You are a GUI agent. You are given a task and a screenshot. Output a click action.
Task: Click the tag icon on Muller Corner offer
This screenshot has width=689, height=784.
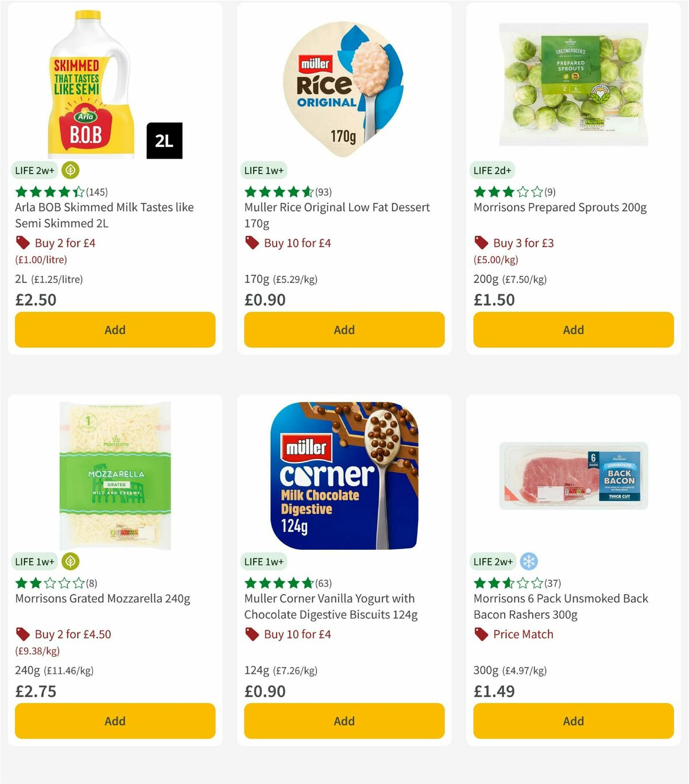tap(251, 634)
